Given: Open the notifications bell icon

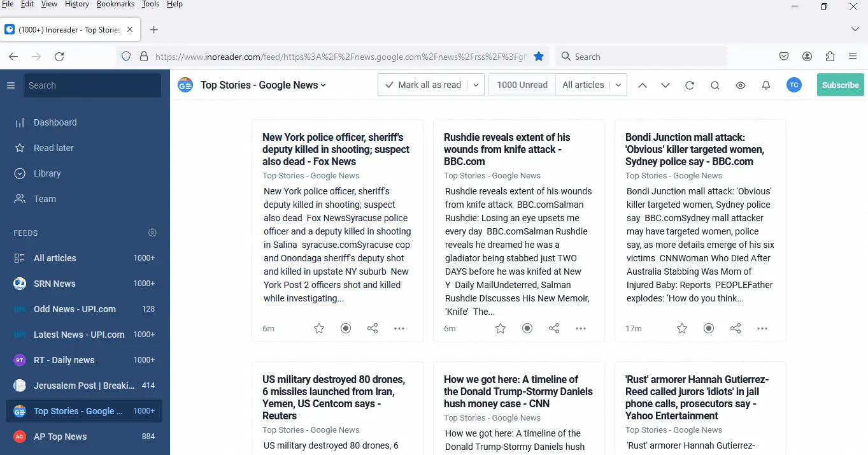Looking at the screenshot, I should click(766, 85).
